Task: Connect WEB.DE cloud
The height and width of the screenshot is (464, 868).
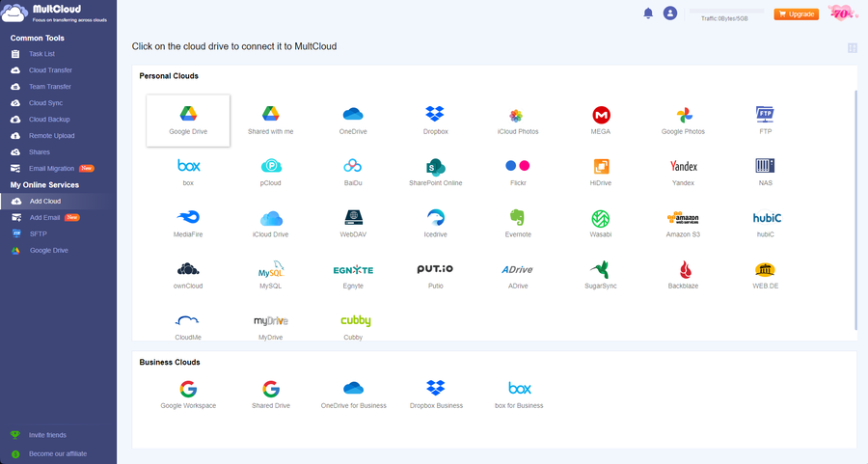Action: [x=766, y=275]
